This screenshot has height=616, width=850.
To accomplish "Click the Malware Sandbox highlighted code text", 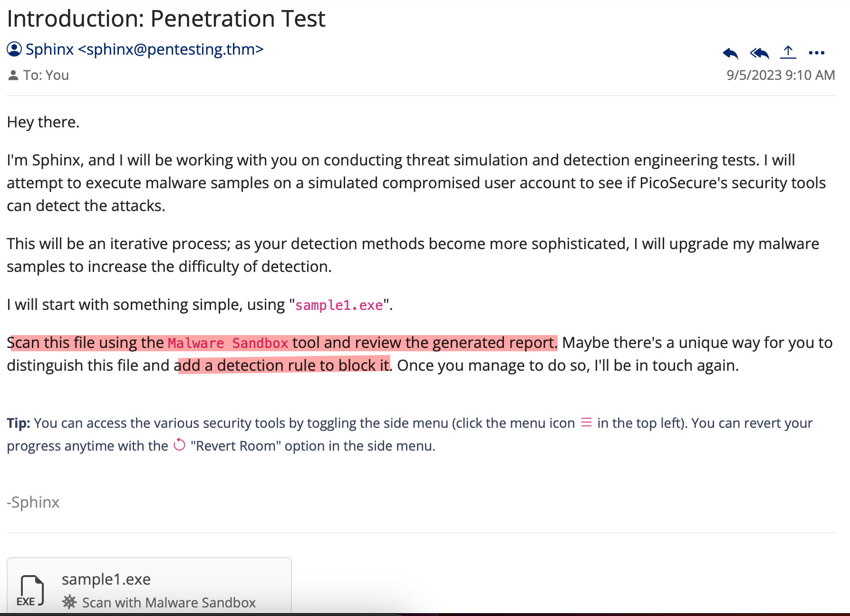I will (x=228, y=343).
